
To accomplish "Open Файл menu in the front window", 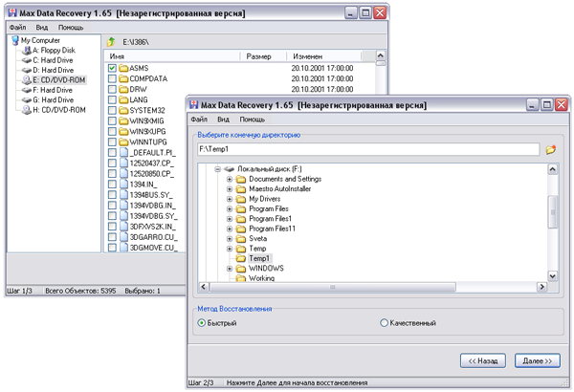I will 199,120.
